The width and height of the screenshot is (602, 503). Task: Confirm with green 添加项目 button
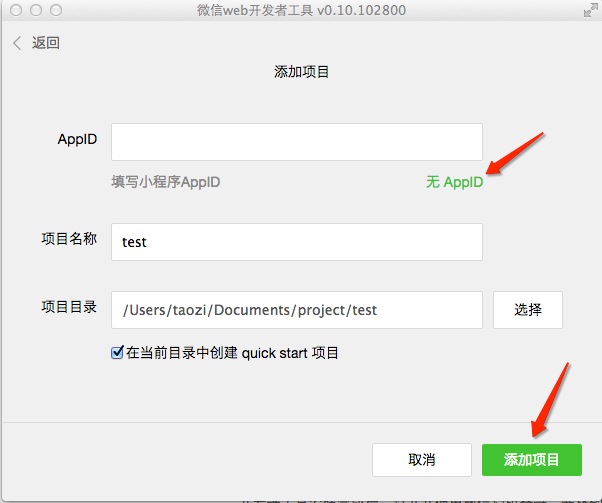point(532,460)
